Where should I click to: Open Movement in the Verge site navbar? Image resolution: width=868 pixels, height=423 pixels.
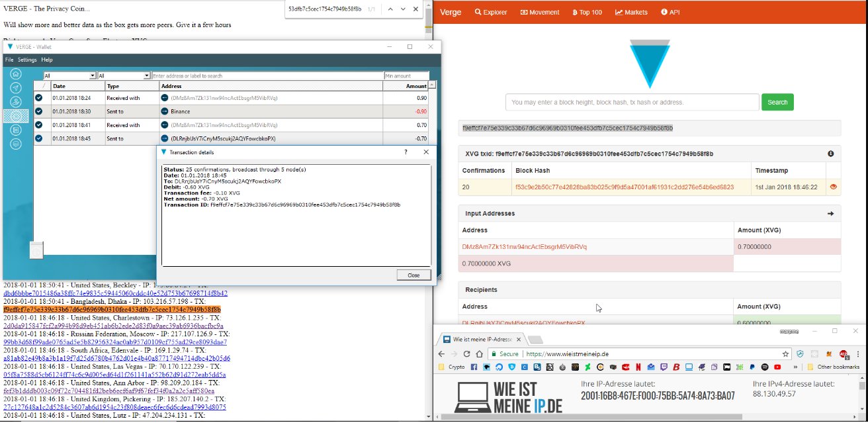(540, 12)
